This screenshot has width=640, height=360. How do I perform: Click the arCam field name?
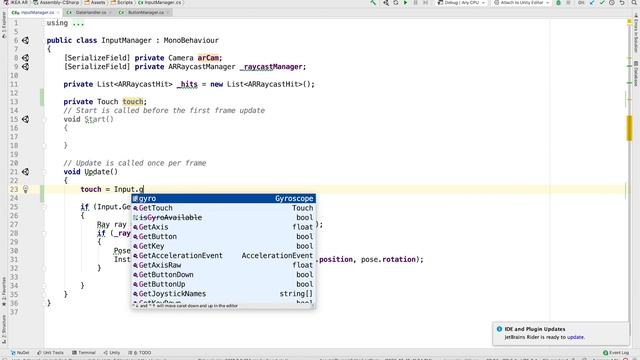208,58
